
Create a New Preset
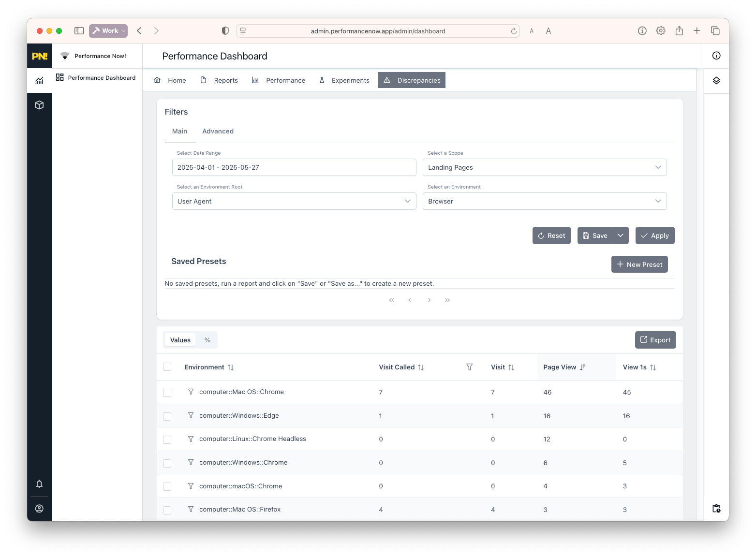coord(639,264)
